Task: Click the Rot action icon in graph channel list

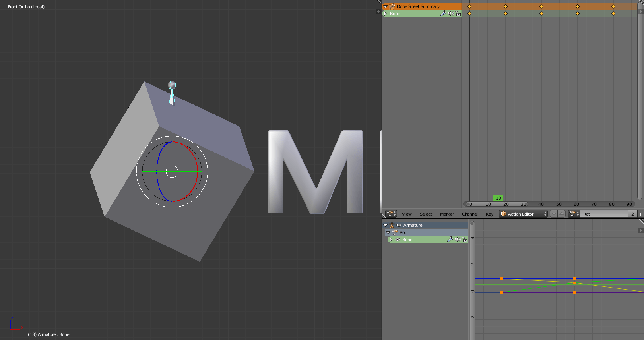Action: click(395, 232)
